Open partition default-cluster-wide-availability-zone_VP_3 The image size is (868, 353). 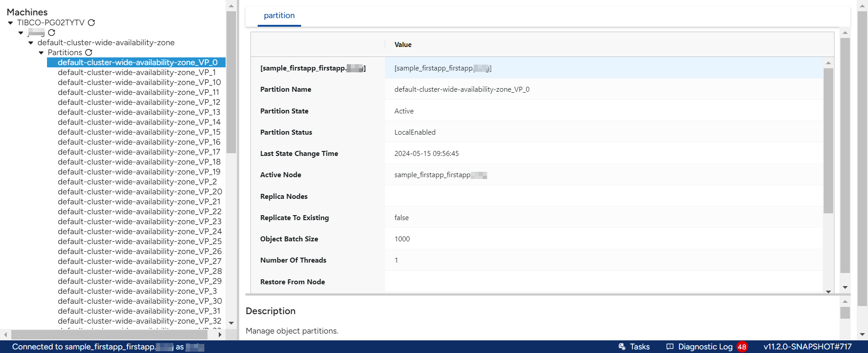[137, 291]
